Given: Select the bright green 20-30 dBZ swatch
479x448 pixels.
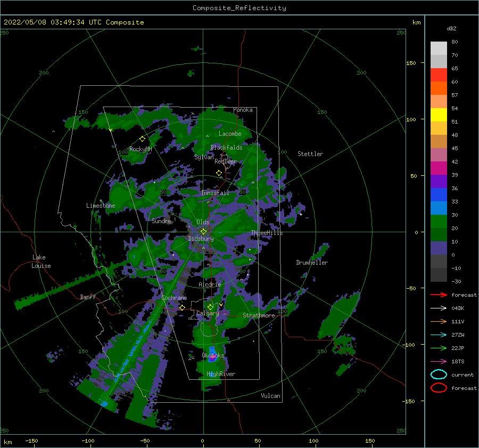Looking at the screenshot, I should point(439,222).
